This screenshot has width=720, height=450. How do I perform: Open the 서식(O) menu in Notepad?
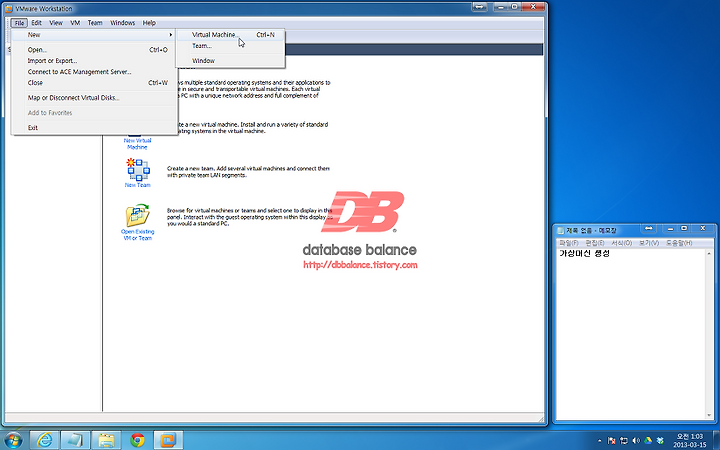(621, 243)
